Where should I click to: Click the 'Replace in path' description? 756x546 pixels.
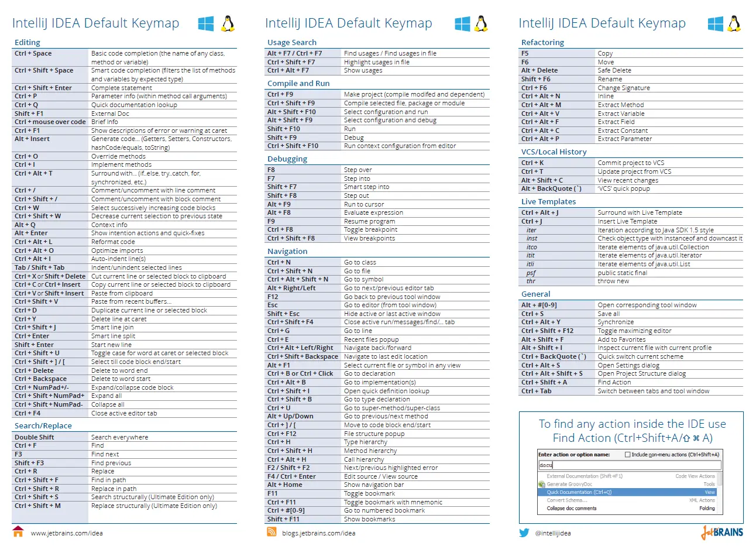point(114,489)
